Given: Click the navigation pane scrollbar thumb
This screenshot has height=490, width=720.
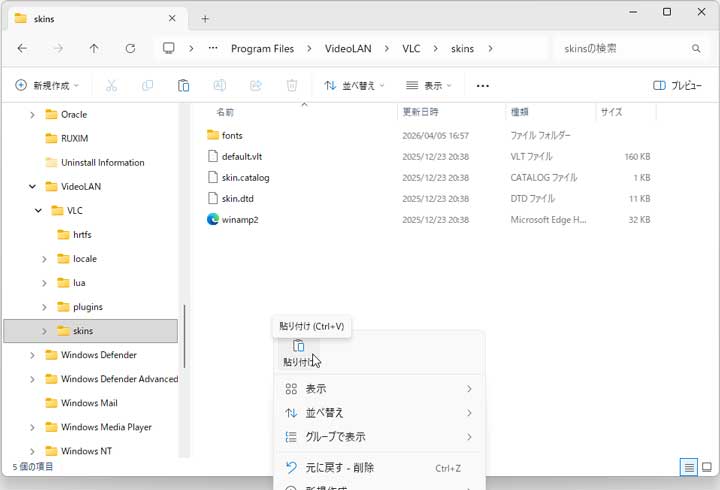Looking at the screenshot, I should click(184, 336).
